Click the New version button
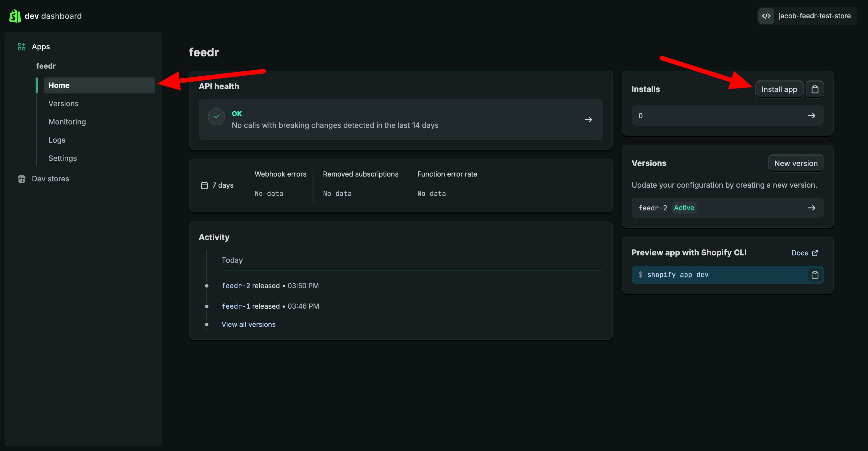Viewport: 868px width, 451px height. (x=796, y=163)
